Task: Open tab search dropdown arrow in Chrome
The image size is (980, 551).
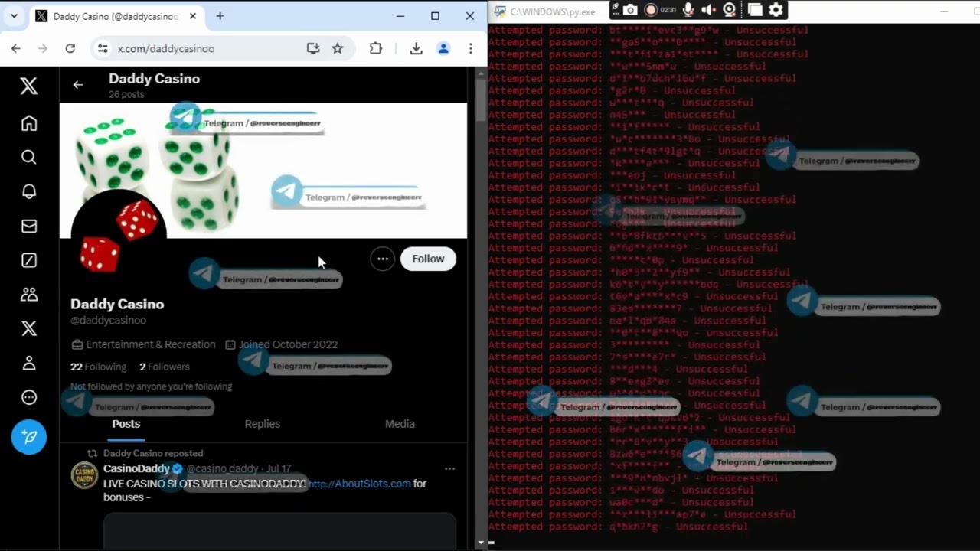Action: pyautogui.click(x=14, y=16)
